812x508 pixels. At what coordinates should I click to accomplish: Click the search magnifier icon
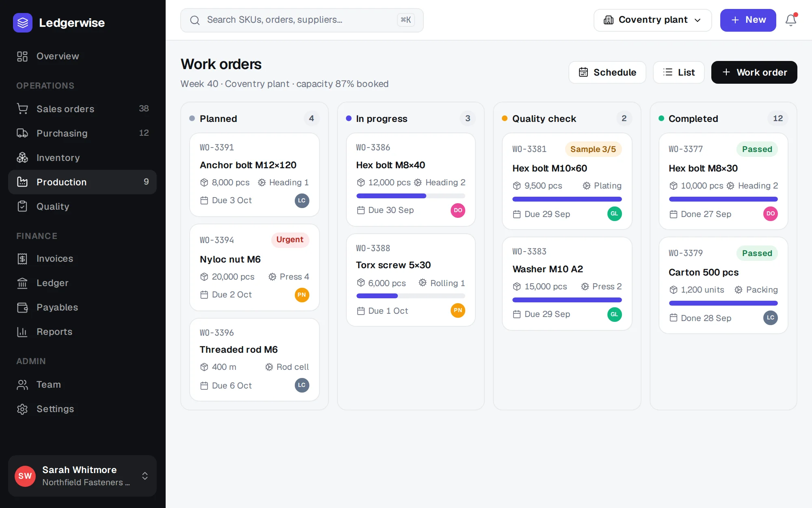click(x=195, y=20)
